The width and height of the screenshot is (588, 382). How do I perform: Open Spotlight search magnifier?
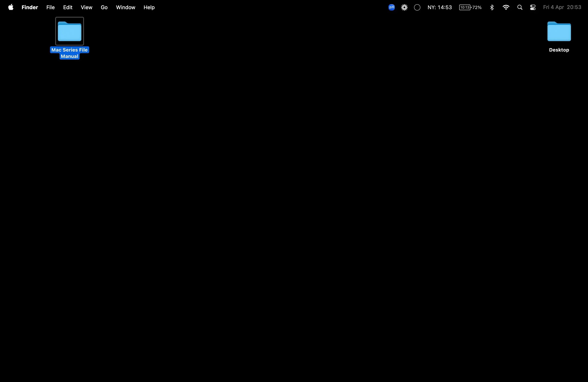coord(520,7)
